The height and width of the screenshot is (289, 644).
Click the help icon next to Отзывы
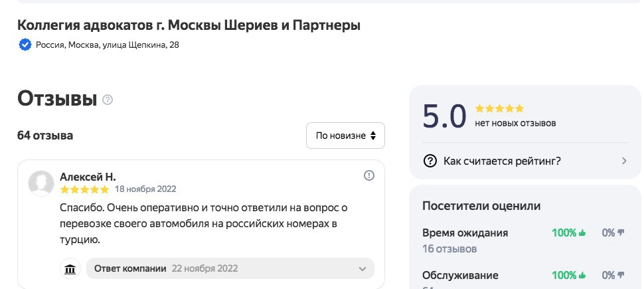coord(108,100)
